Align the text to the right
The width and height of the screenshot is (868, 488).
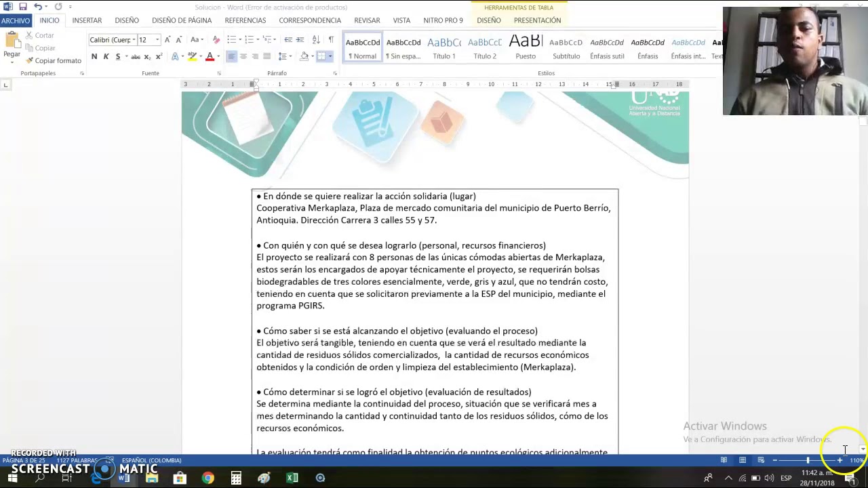(x=255, y=57)
